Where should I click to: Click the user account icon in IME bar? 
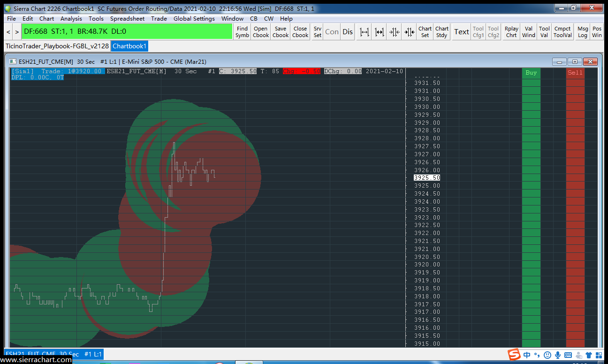579,355
